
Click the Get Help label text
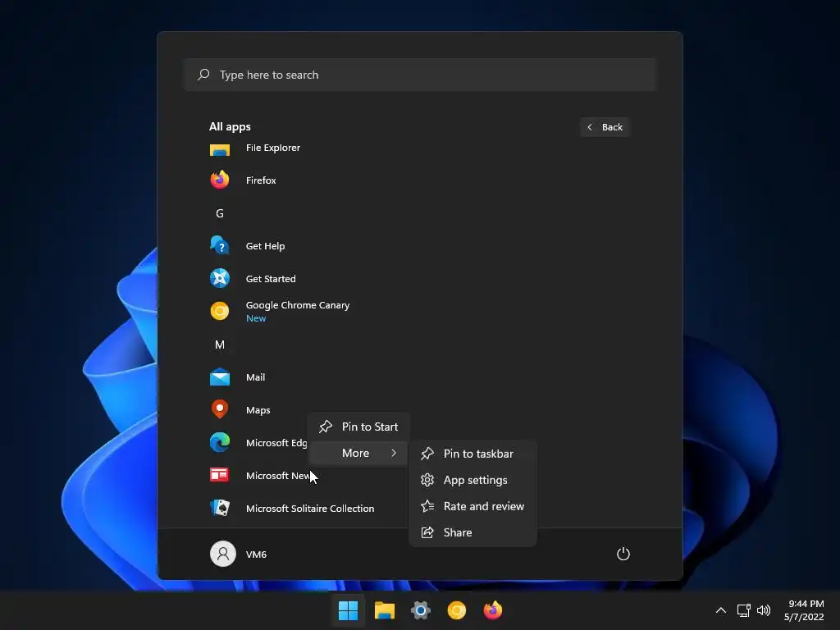coord(265,246)
